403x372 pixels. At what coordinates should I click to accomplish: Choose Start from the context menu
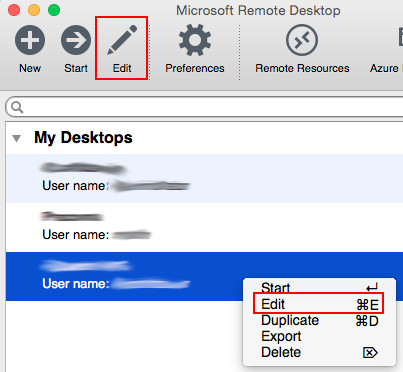(319, 287)
